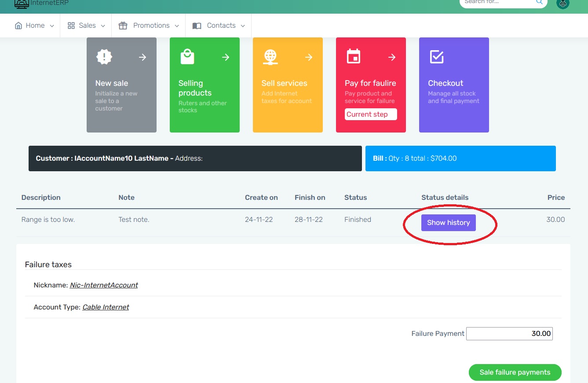Image resolution: width=588 pixels, height=383 pixels.
Task: Click the arrow on Selling products card
Action: pyautogui.click(x=226, y=57)
